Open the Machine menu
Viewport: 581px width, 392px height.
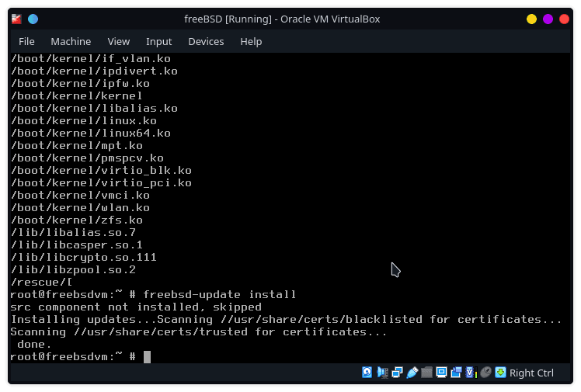(71, 41)
